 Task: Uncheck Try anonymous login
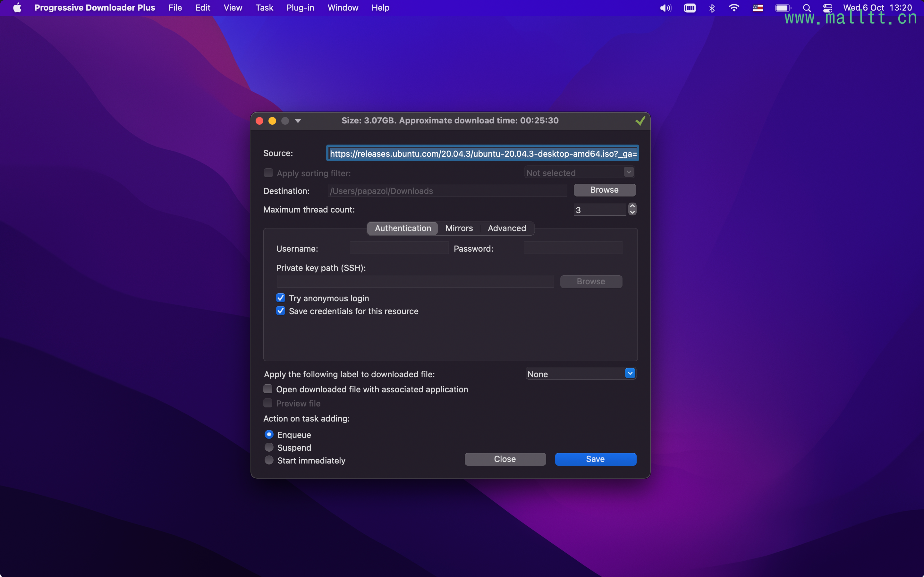coord(281,298)
